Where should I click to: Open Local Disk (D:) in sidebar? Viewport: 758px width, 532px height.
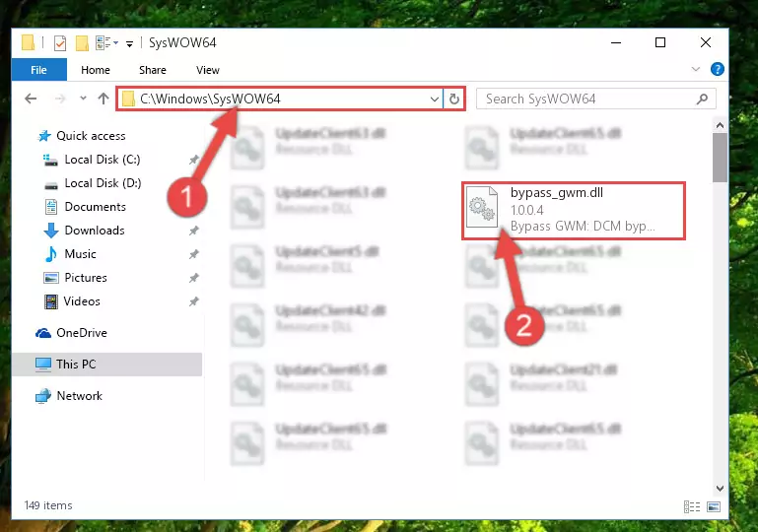103,183
